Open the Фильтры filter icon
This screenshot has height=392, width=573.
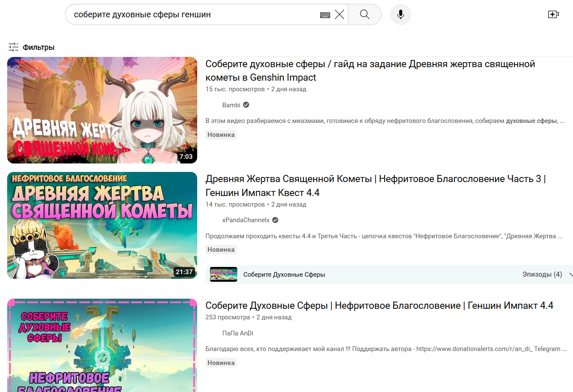pyautogui.click(x=14, y=47)
